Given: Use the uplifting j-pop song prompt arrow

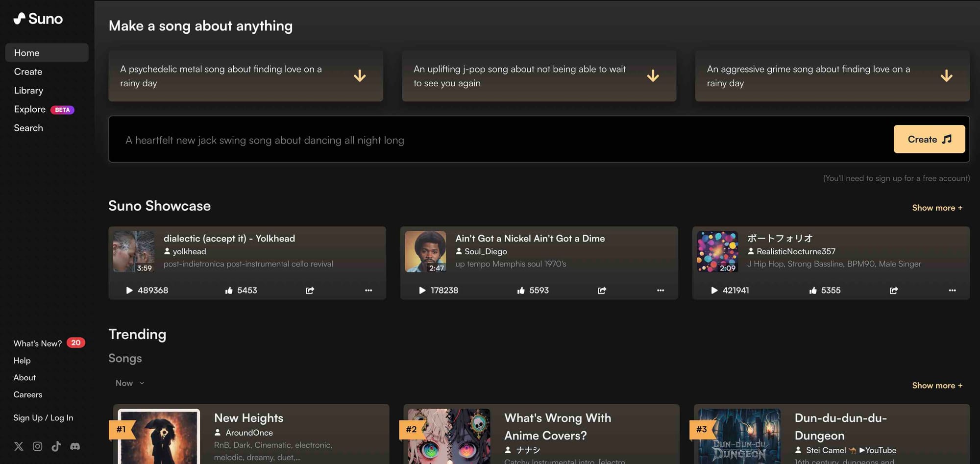Looking at the screenshot, I should [x=653, y=76].
